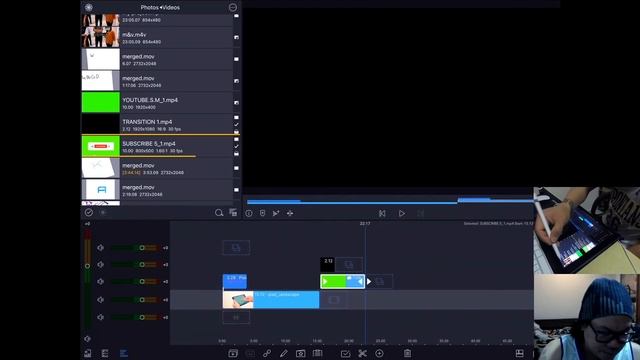
Task: Open clip editor with pencil icon
Action: [284, 353]
